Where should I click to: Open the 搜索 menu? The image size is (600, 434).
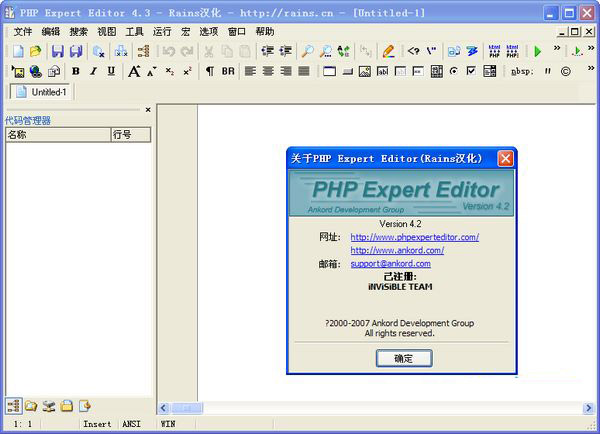tap(79, 32)
